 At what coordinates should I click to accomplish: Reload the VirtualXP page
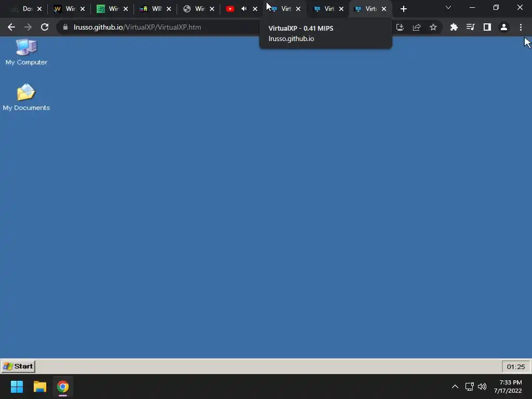45,27
